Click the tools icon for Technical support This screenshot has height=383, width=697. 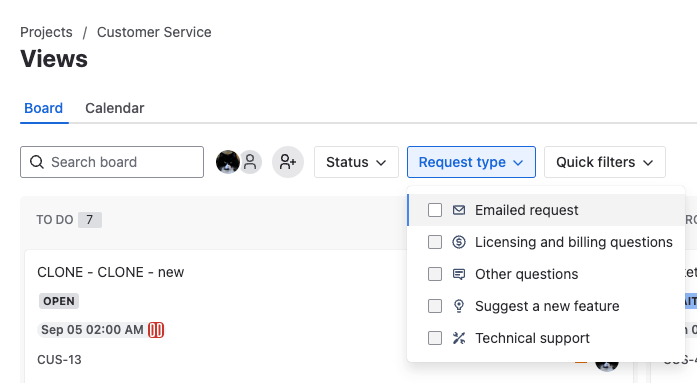pos(459,338)
